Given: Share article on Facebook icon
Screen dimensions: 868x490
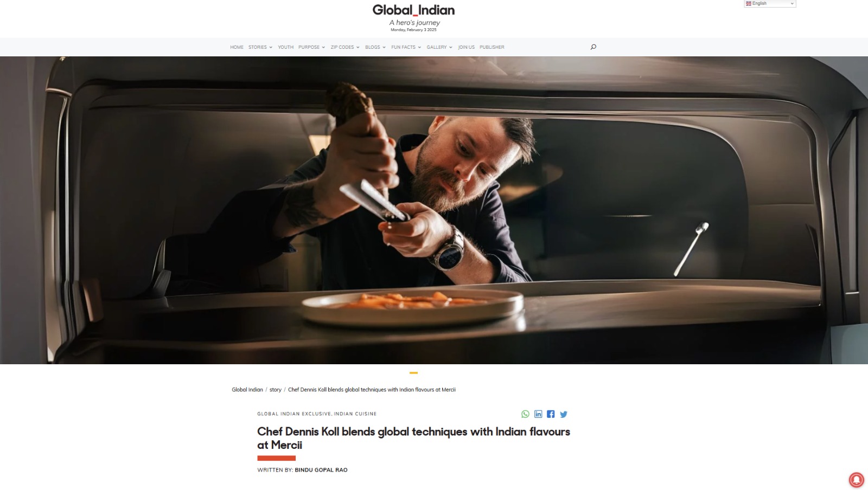Looking at the screenshot, I should pos(551,414).
